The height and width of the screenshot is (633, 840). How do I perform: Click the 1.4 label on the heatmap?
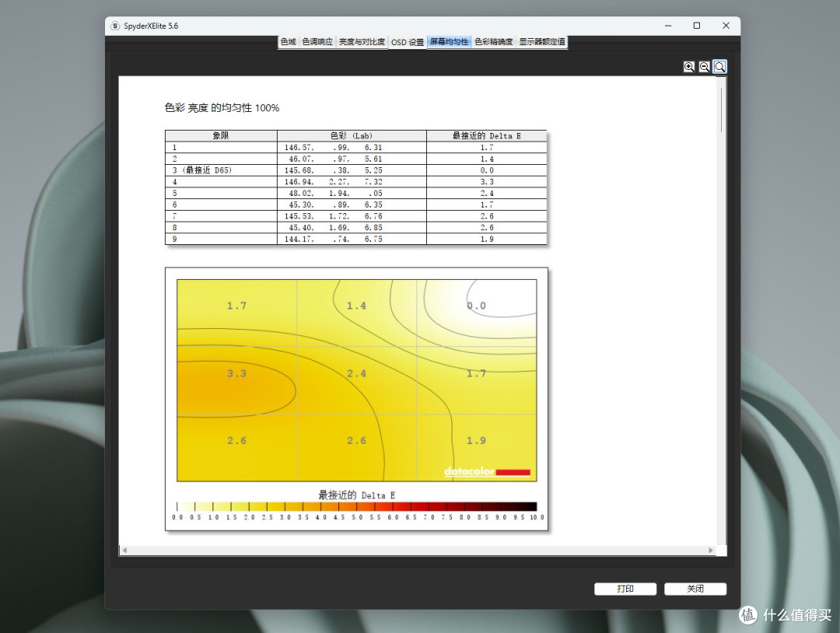[357, 306]
